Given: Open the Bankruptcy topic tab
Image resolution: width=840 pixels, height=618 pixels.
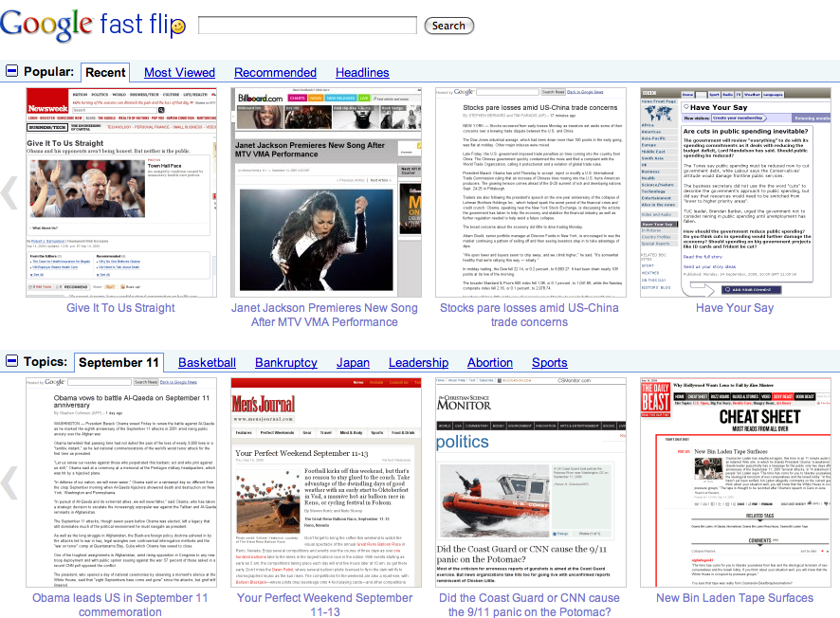Looking at the screenshot, I should (x=285, y=362).
